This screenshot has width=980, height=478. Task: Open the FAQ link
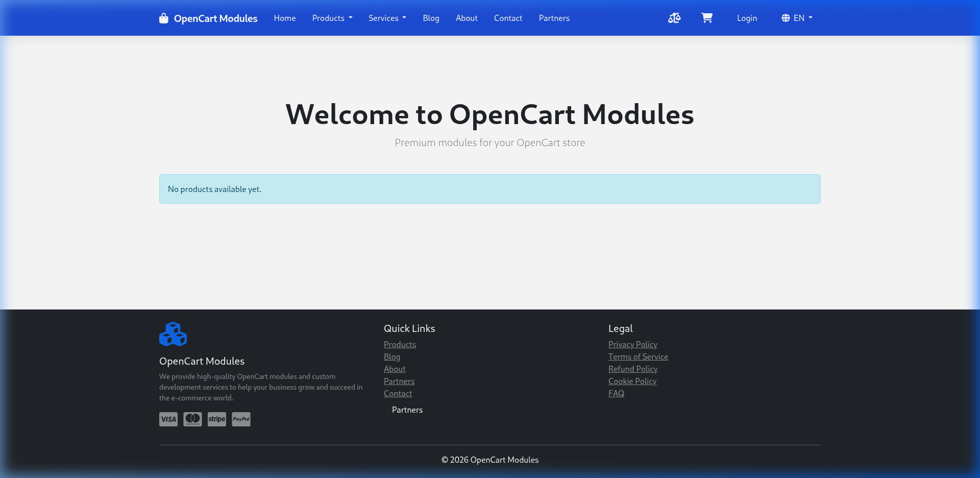coord(616,394)
